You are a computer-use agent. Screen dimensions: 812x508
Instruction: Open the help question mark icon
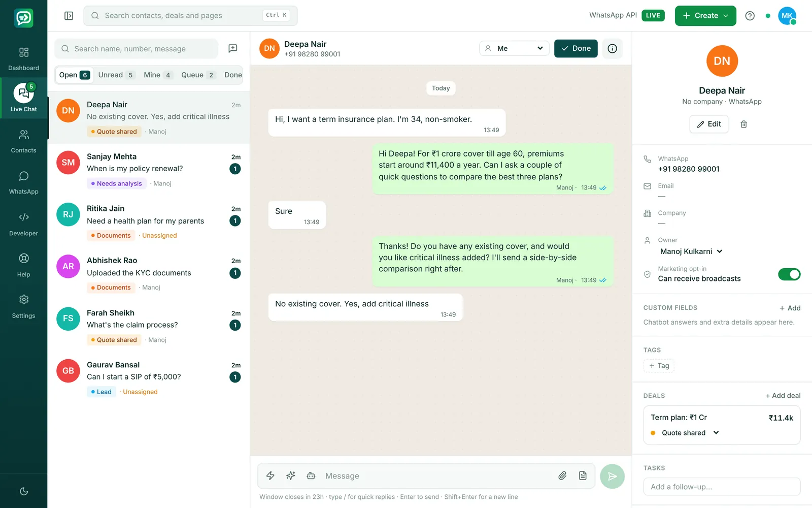[750, 16]
